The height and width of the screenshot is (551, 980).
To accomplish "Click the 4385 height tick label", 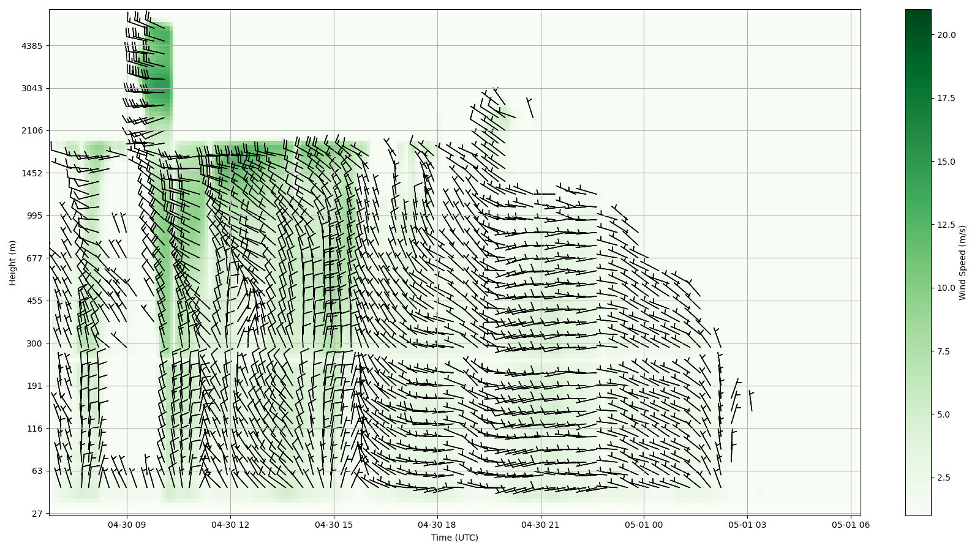I will tap(32, 46).
